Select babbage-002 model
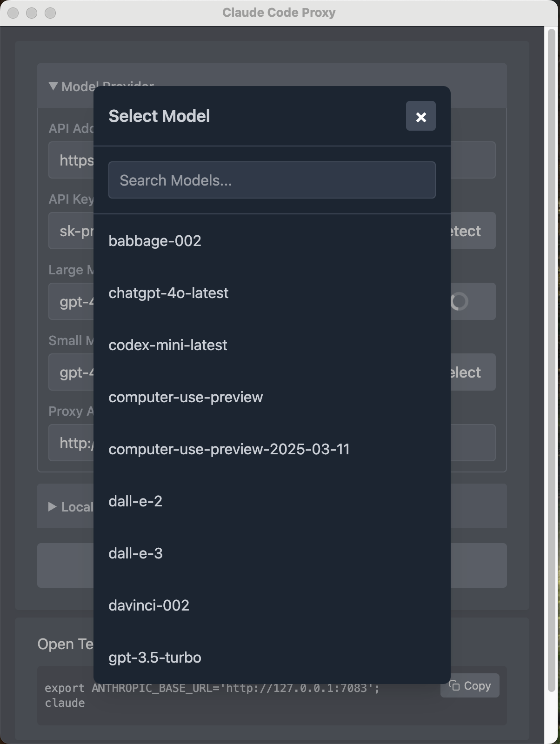 (272, 241)
